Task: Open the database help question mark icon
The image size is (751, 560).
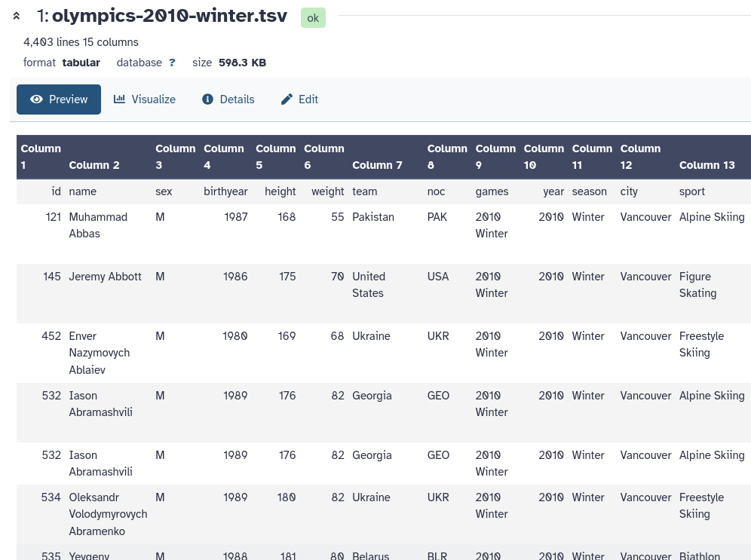Action: coord(172,63)
